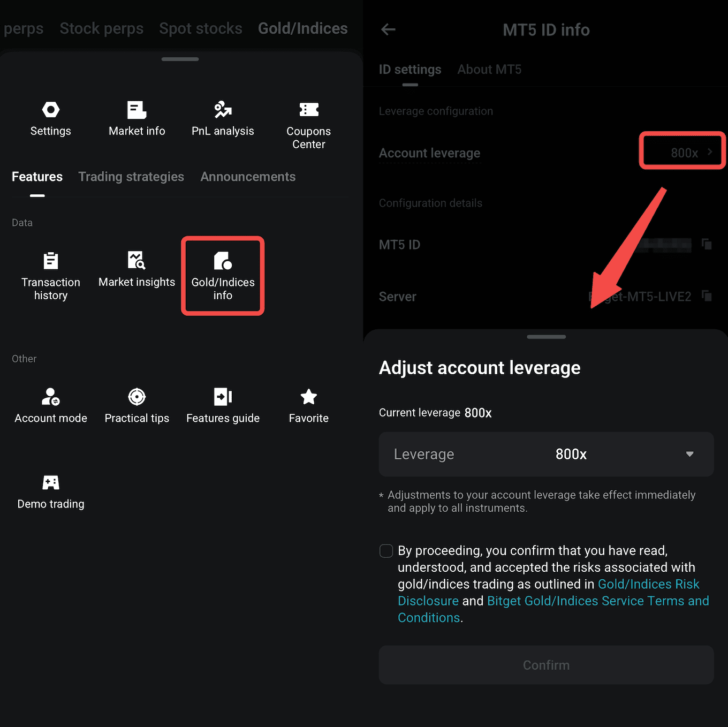Viewport: 728px width, 727px height.
Task: Select the ID settings tab
Action: (x=410, y=70)
